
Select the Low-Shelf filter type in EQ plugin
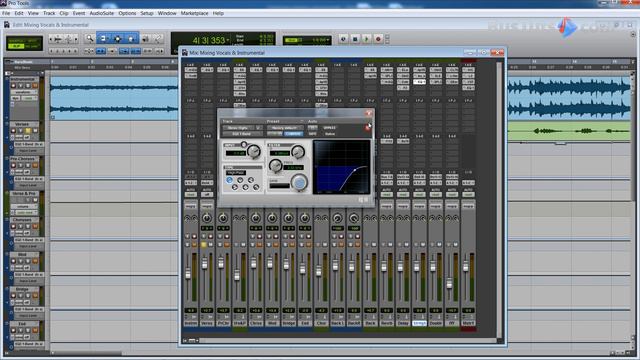(235, 187)
